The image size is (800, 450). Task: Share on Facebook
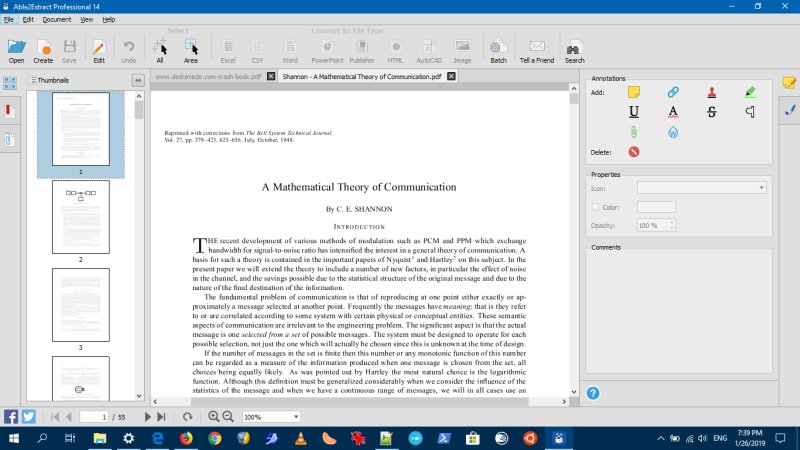(11, 417)
